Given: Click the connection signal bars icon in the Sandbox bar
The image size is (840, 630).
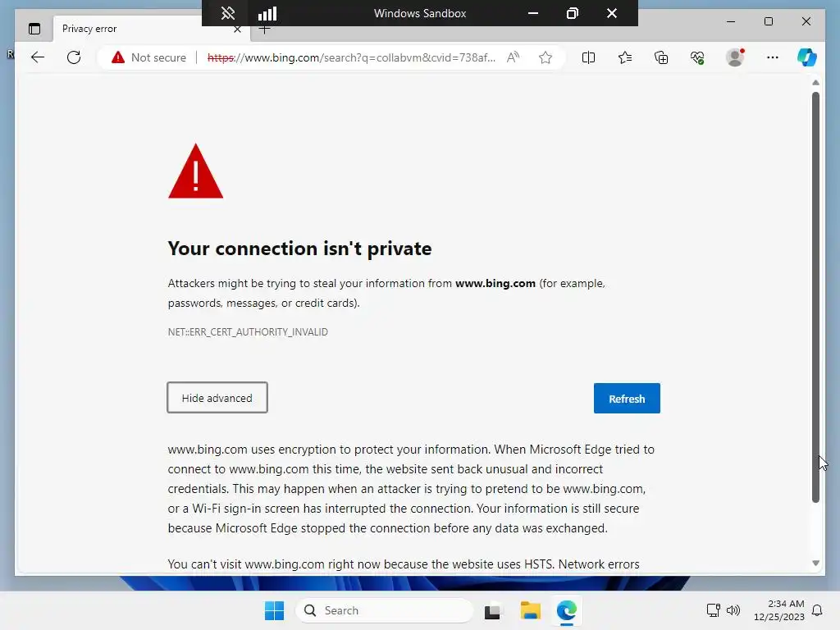Looking at the screenshot, I should tap(267, 13).
